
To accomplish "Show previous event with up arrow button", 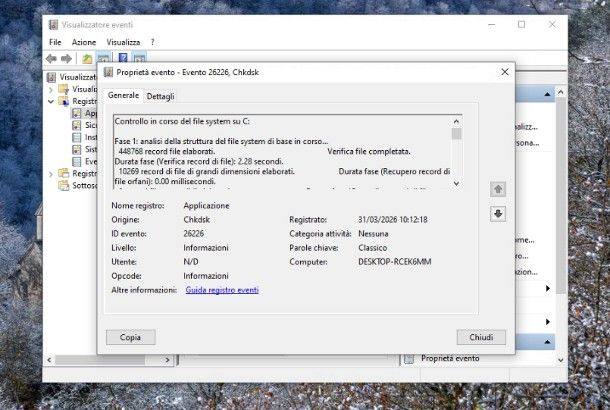I will click(498, 189).
